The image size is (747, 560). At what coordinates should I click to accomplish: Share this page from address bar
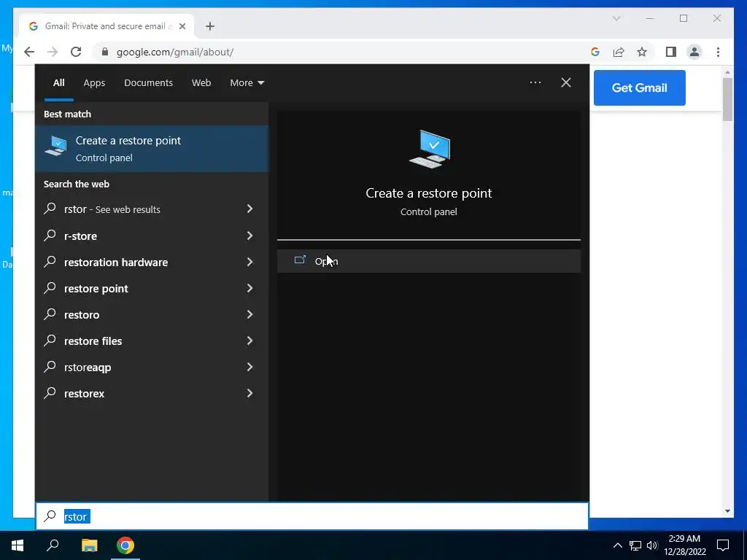tap(619, 52)
